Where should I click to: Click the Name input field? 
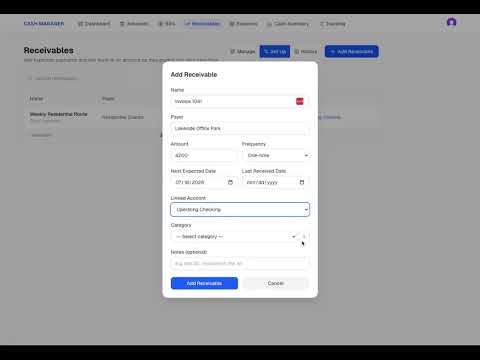(239, 101)
